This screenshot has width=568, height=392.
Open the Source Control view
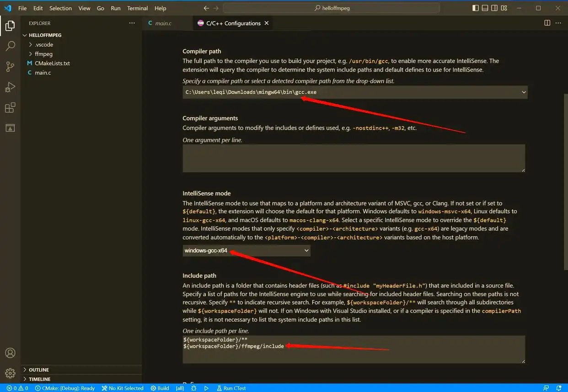(x=10, y=66)
